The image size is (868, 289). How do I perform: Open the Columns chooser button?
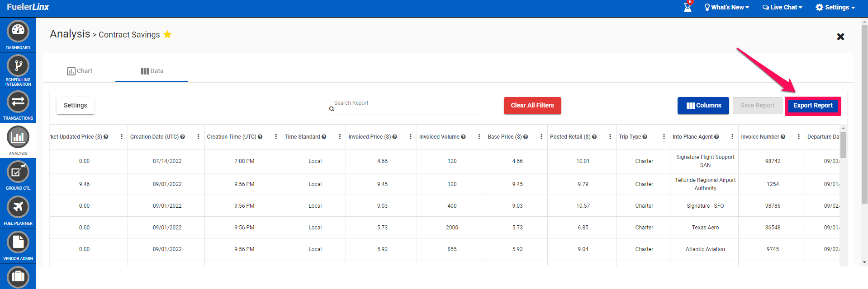click(703, 106)
